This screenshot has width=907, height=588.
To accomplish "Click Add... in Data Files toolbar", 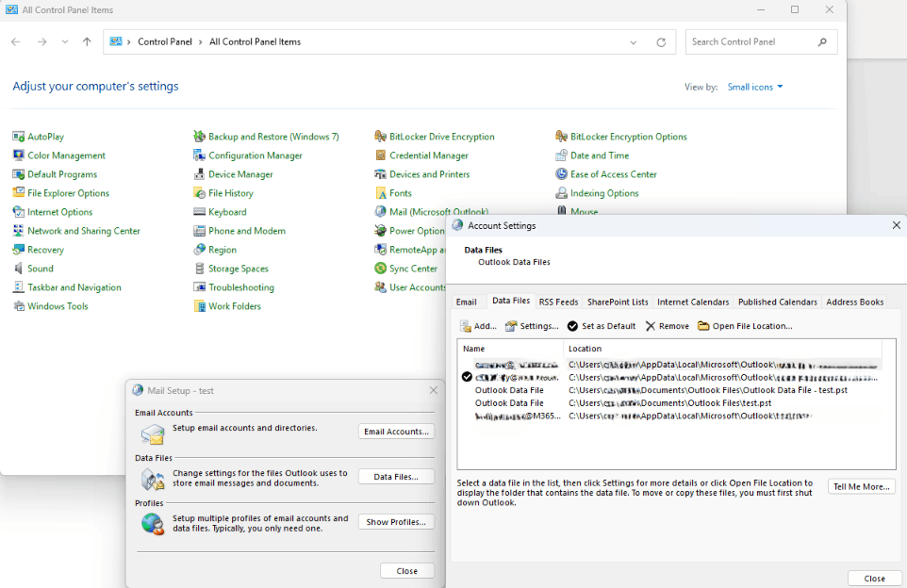I will 478,326.
